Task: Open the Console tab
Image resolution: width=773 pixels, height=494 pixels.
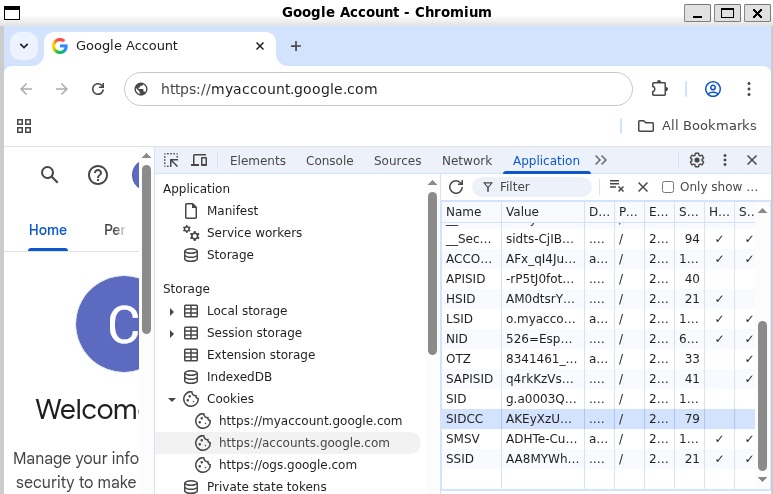Action: (x=329, y=160)
